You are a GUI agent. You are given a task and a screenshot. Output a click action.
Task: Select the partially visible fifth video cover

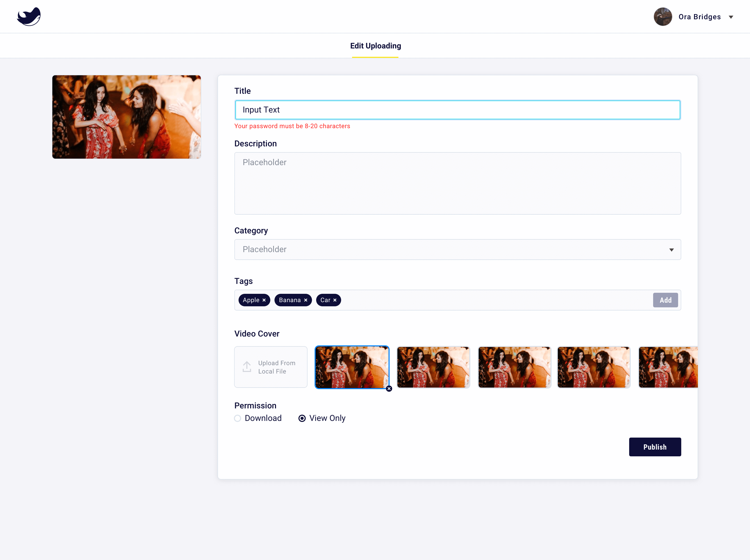(x=668, y=367)
